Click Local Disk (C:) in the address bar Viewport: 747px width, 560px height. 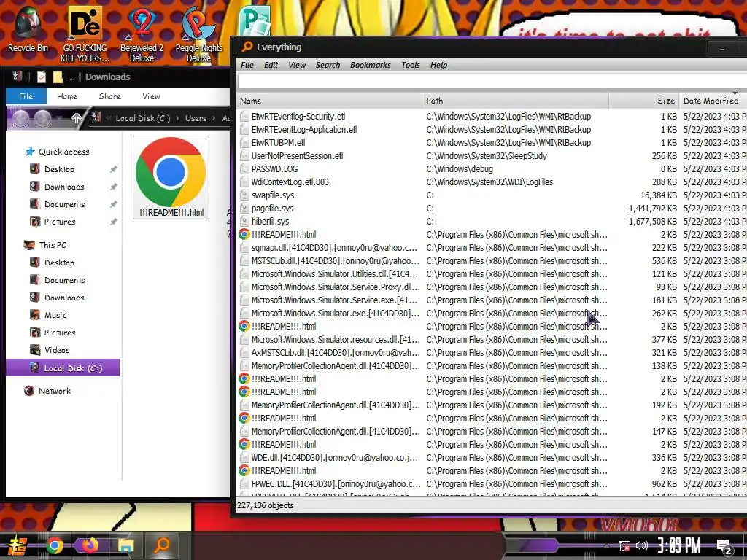[x=142, y=118]
